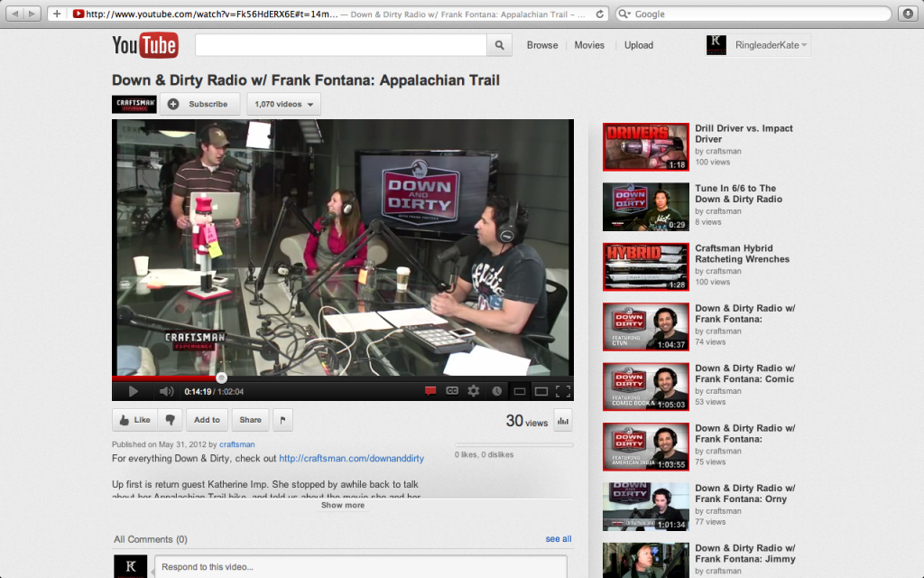
Task: Mute the video volume
Action: click(166, 391)
